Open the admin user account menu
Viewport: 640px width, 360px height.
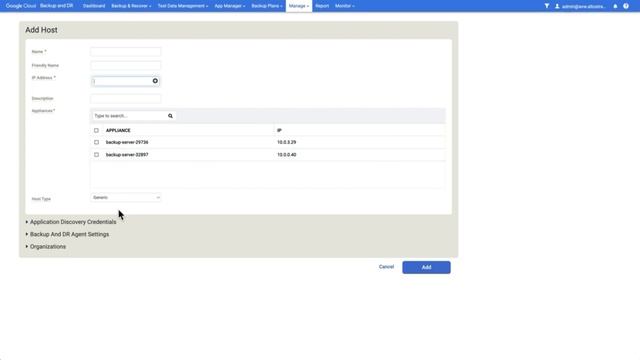point(580,6)
